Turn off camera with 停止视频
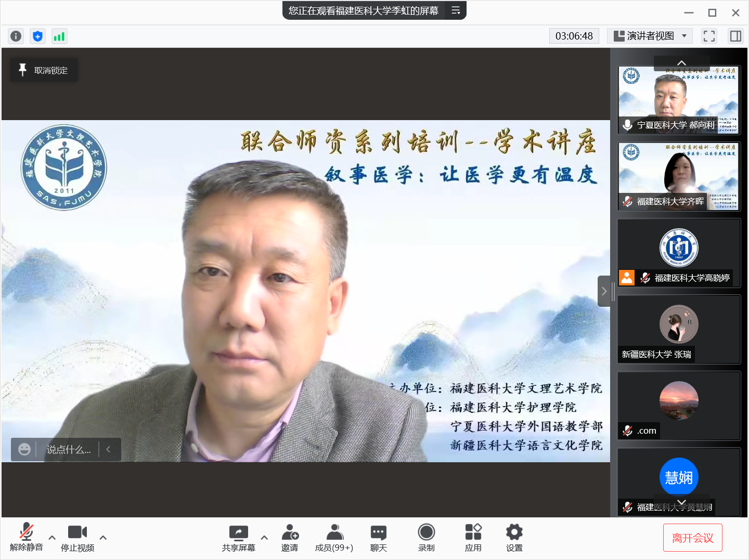 (77, 538)
